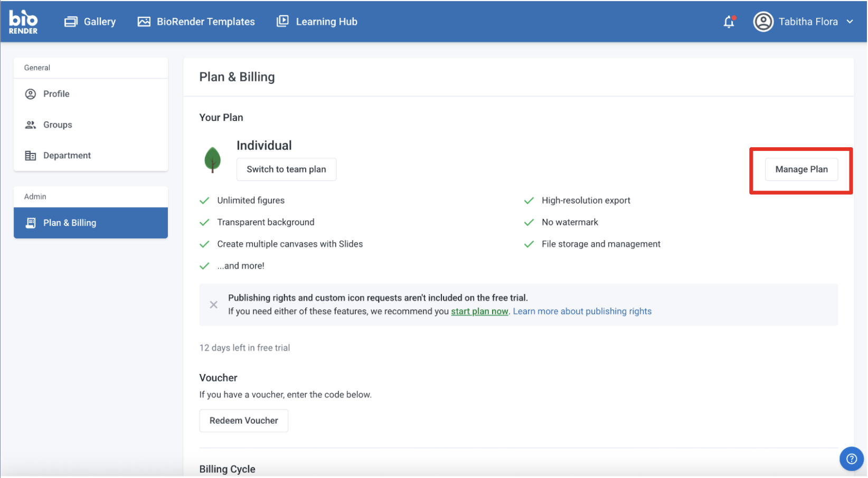This screenshot has height=478, width=868.
Task: Click the green leaf plan icon
Action: click(212, 160)
